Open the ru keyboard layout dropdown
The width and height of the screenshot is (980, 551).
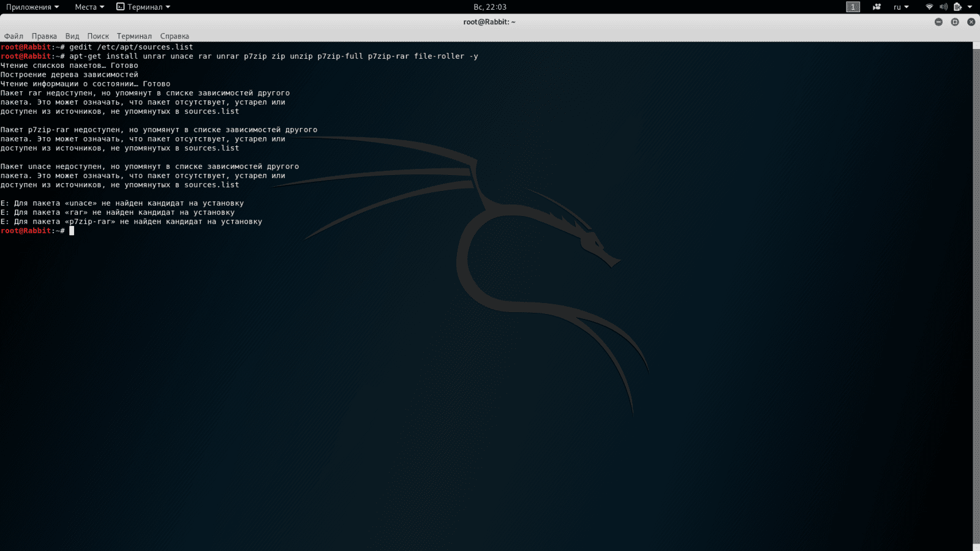(901, 7)
